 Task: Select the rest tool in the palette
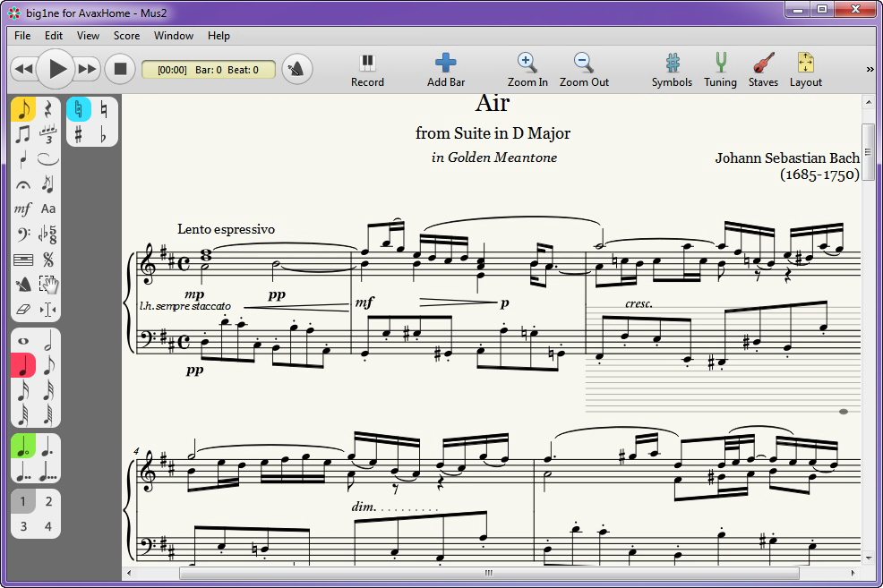(48, 109)
